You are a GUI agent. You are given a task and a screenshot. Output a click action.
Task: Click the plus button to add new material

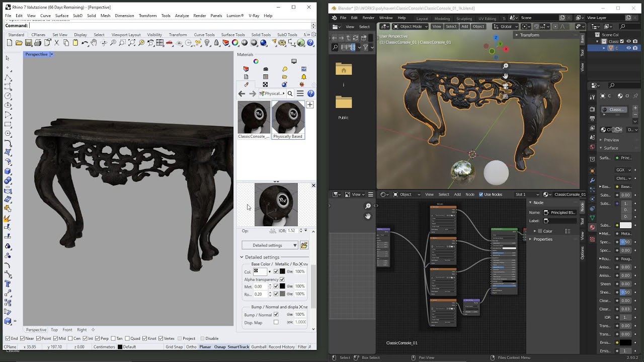tap(310, 105)
